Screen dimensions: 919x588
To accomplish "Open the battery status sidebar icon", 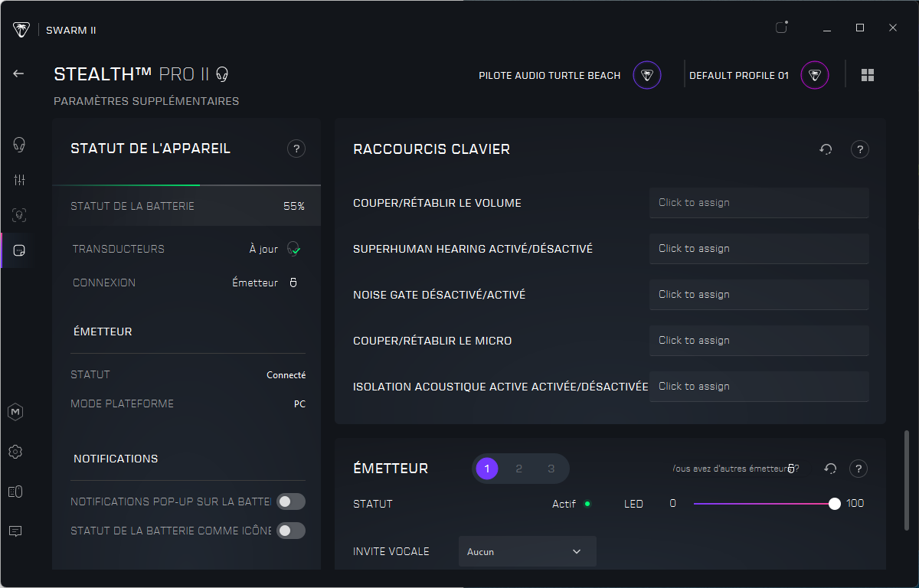I will 15,492.
